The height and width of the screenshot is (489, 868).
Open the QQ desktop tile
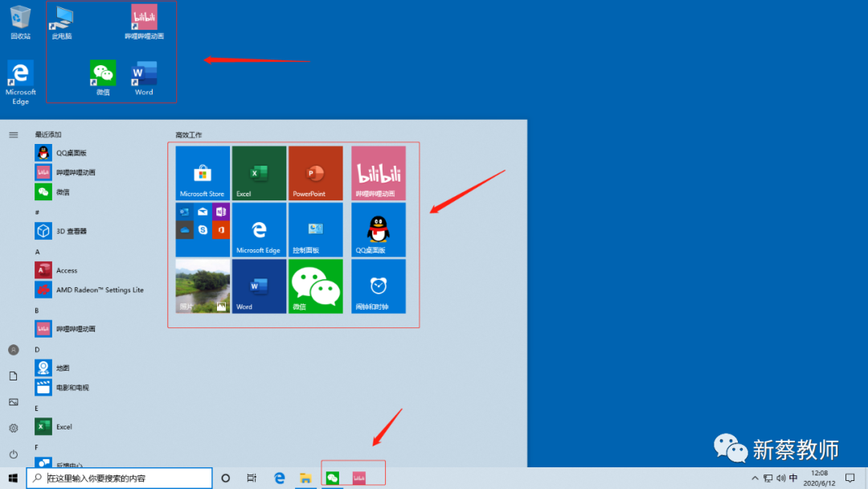tap(379, 229)
